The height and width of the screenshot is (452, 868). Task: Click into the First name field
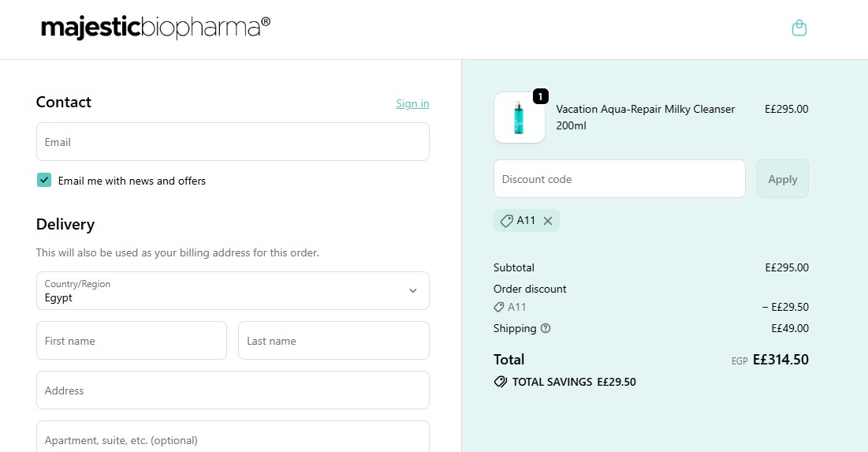click(x=132, y=341)
